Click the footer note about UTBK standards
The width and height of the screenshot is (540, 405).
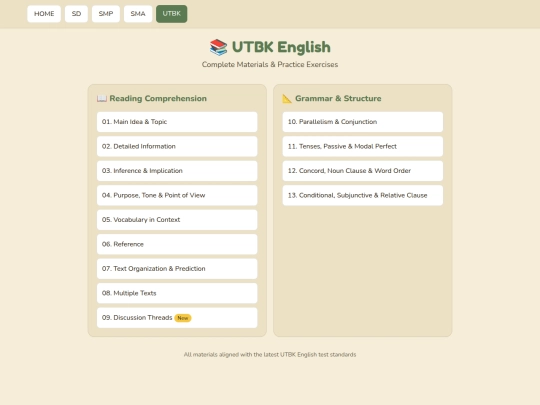click(270, 354)
